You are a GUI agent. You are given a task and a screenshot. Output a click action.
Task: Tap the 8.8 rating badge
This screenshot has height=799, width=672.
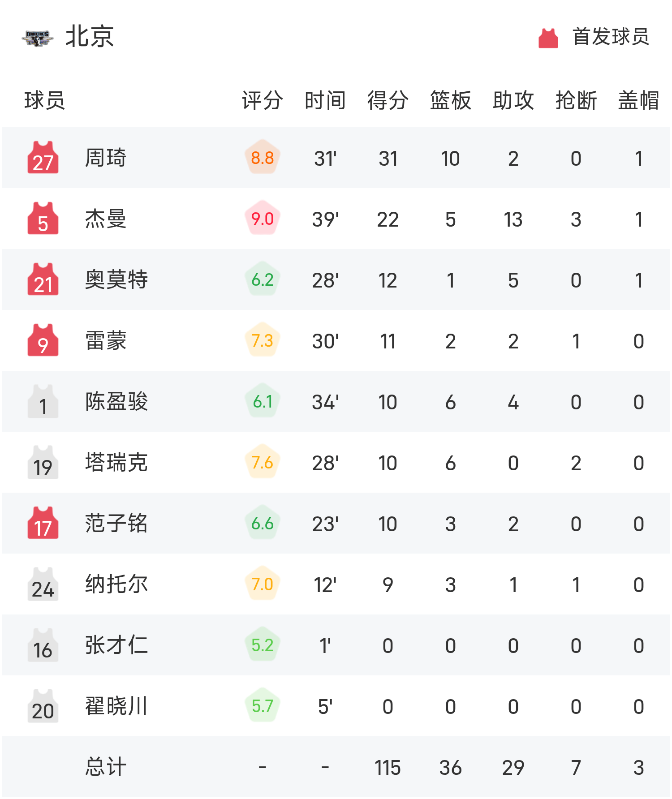point(263,158)
